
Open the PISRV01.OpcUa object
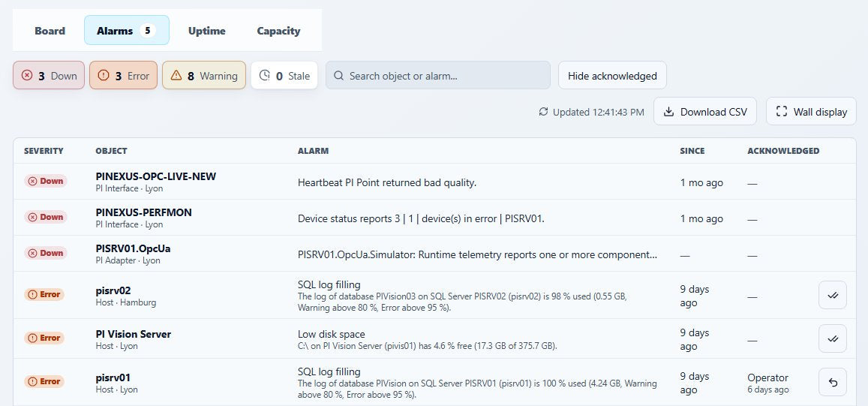(133, 248)
